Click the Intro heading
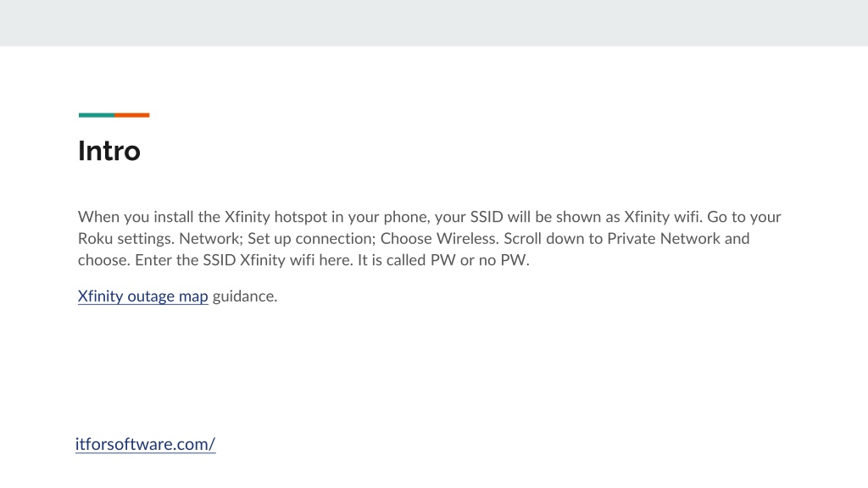This screenshot has height=488, width=868. pyautogui.click(x=109, y=151)
